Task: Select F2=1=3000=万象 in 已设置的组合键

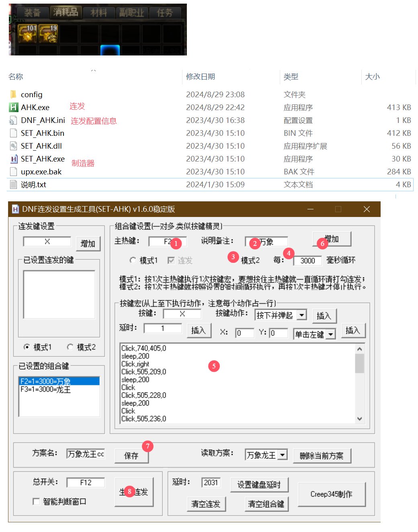Action: pos(59,381)
